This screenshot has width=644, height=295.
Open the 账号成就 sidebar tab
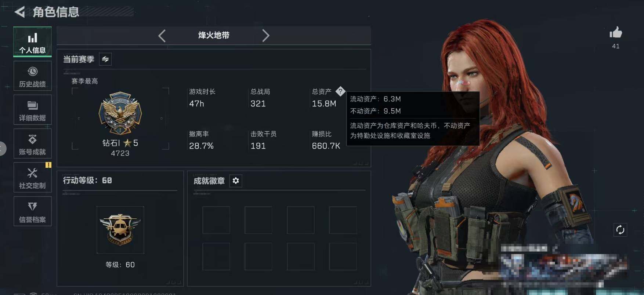[32, 143]
